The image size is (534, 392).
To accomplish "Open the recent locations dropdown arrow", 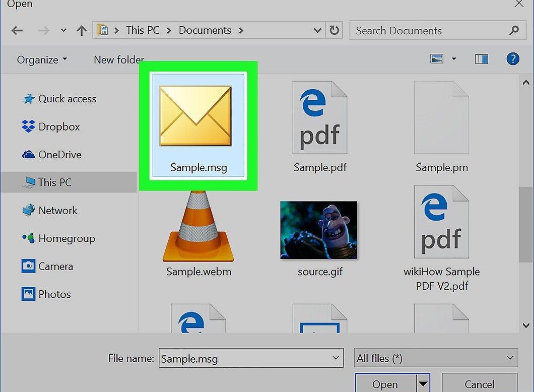I will pos(63,31).
